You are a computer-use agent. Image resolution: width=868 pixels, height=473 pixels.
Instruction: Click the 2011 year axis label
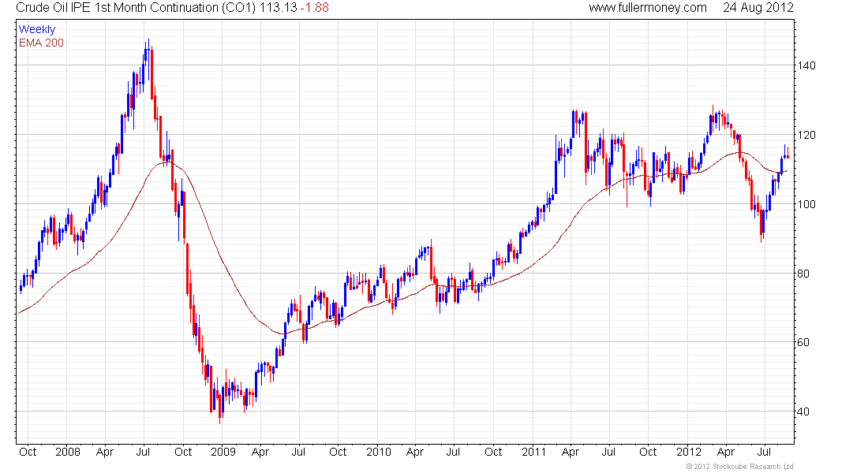tap(533, 452)
